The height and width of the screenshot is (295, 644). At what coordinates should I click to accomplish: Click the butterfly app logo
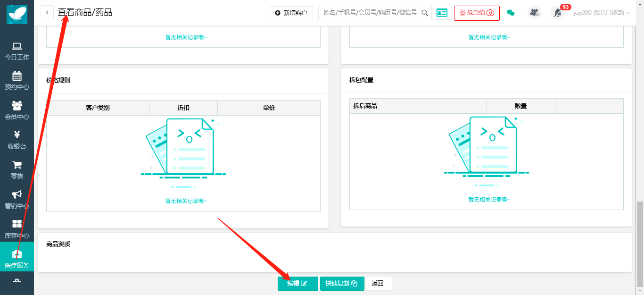point(17,15)
